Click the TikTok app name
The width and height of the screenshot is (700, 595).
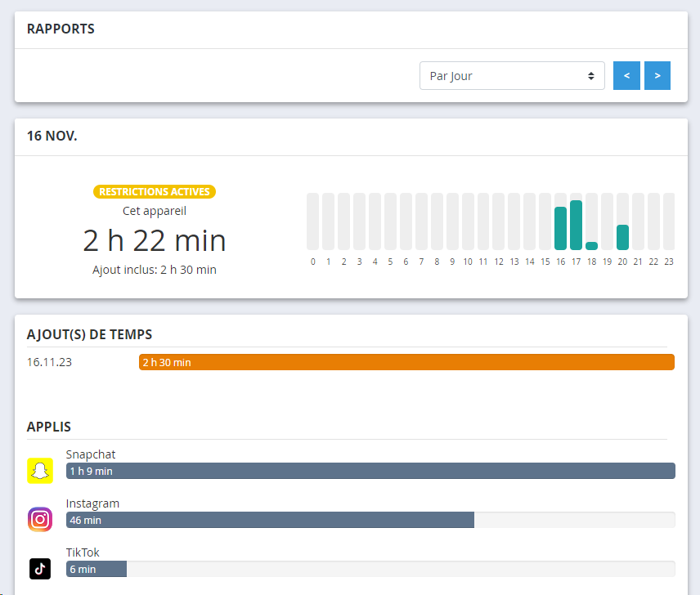[x=83, y=552]
